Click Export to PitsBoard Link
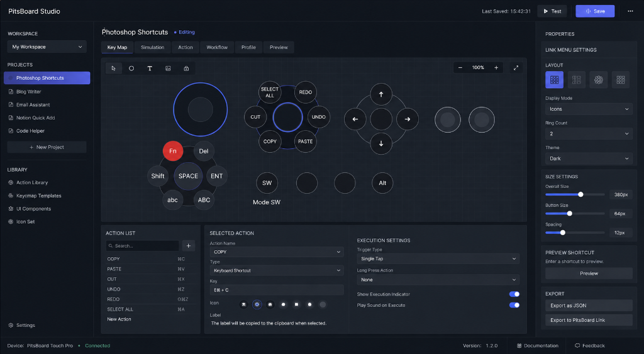The height and width of the screenshot is (354, 644). (589, 320)
